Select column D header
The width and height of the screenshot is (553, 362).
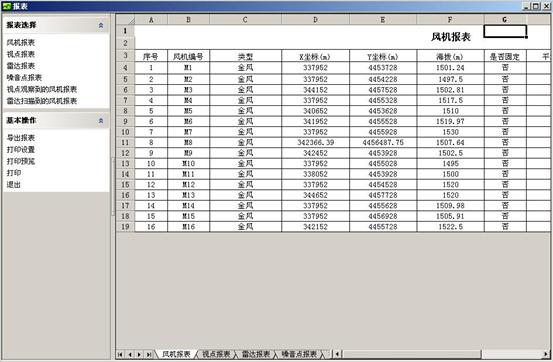(x=315, y=20)
